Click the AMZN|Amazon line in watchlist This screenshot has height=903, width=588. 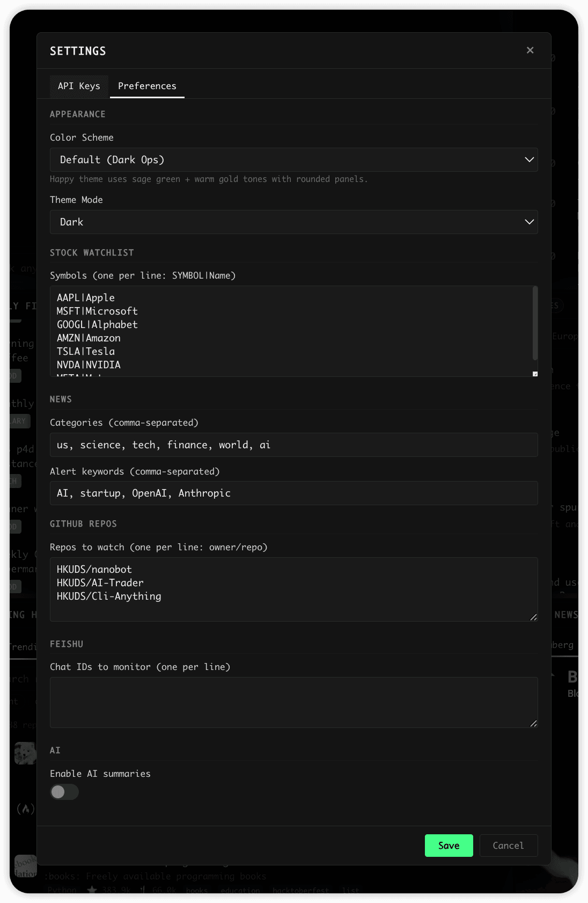89,338
